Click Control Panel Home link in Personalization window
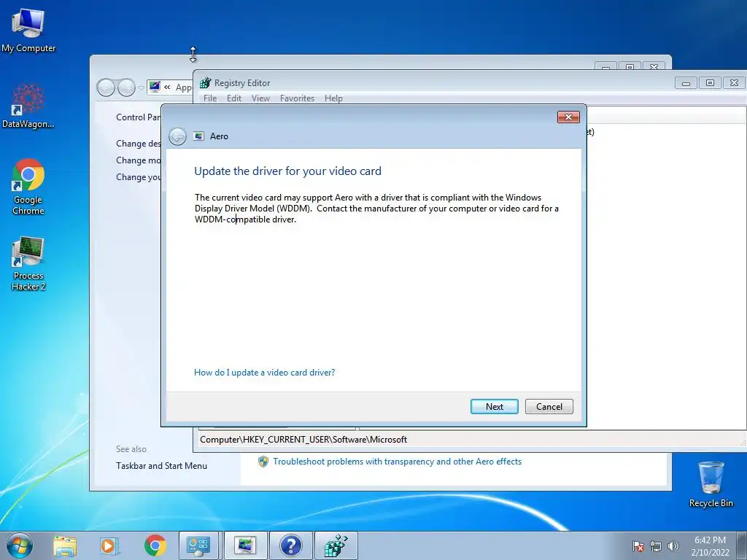The height and width of the screenshot is (560, 747). coord(138,117)
